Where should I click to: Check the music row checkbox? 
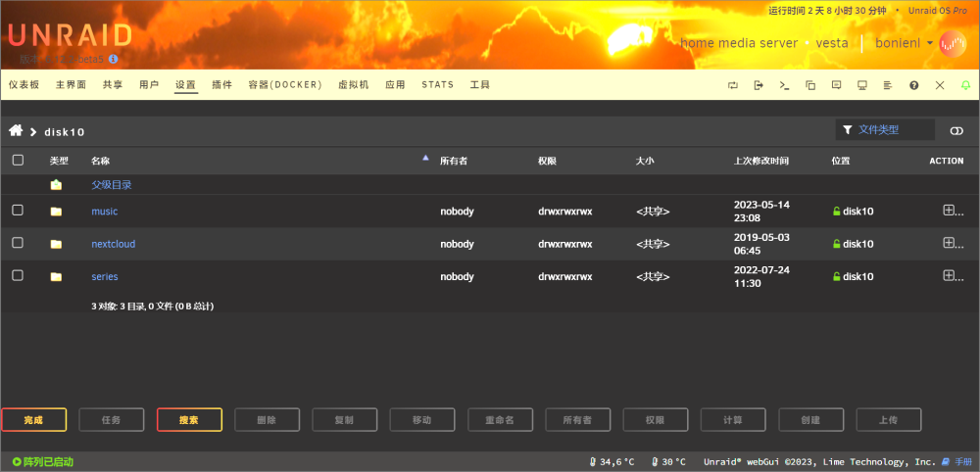pos(18,211)
